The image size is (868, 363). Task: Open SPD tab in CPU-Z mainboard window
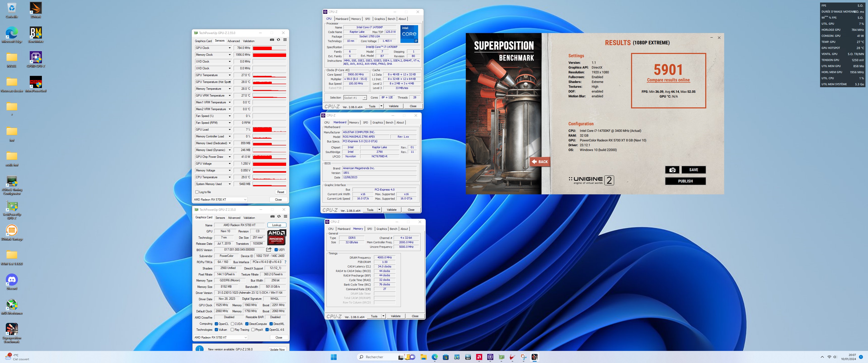(366, 123)
